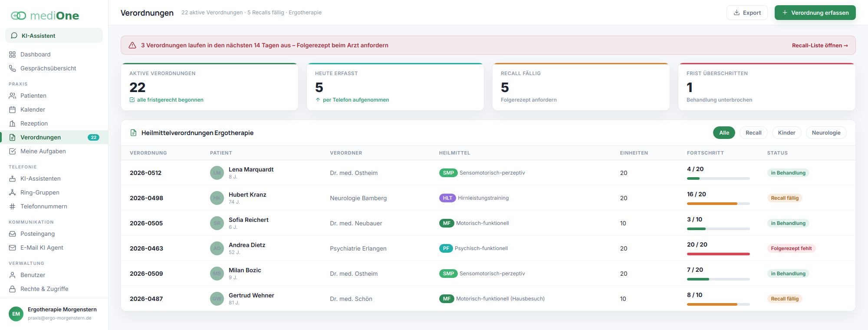
Task: Click Verordnung number 2026-0463
Action: coord(146,248)
